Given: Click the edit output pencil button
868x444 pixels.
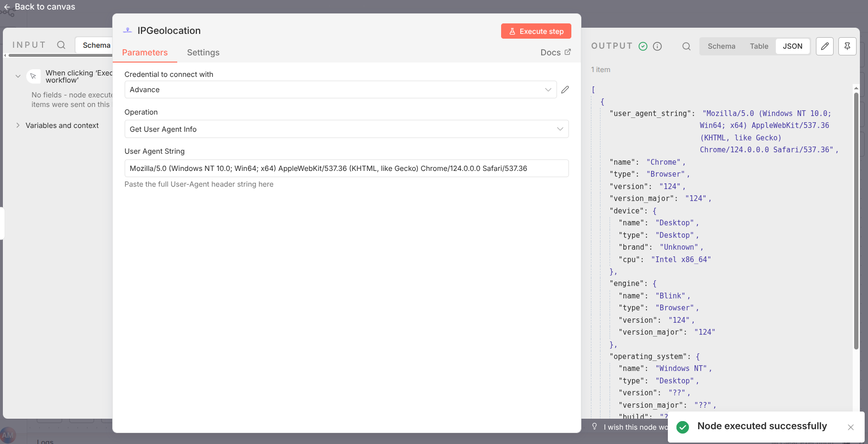Looking at the screenshot, I should (825, 46).
